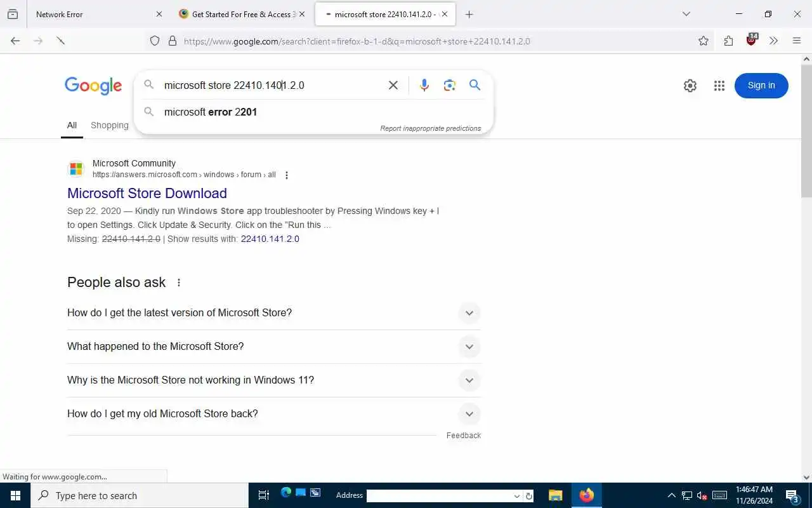Bookmark this page with the star
Viewport: 812px width, 508px height.
704,41
